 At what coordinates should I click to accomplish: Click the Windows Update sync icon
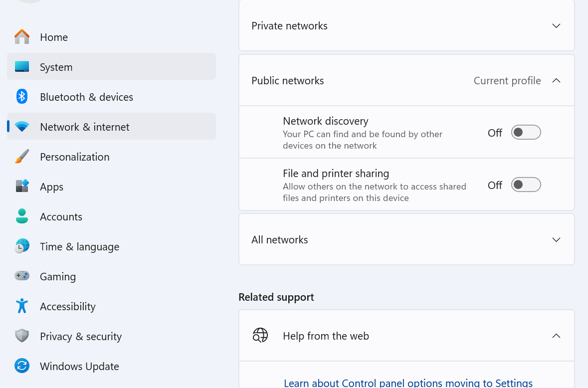click(x=22, y=366)
